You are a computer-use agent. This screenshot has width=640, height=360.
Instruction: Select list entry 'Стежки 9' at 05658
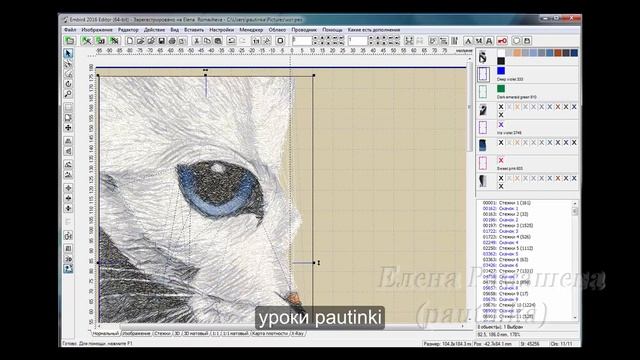point(505,293)
